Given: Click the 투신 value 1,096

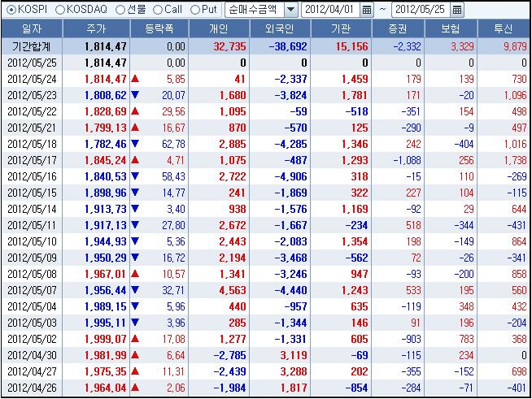Looking at the screenshot, I should click(516, 95).
